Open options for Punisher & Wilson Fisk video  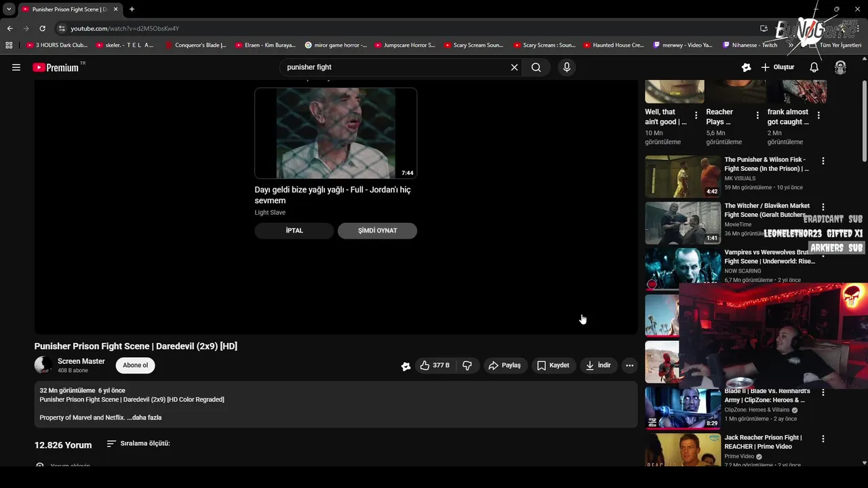(x=823, y=161)
